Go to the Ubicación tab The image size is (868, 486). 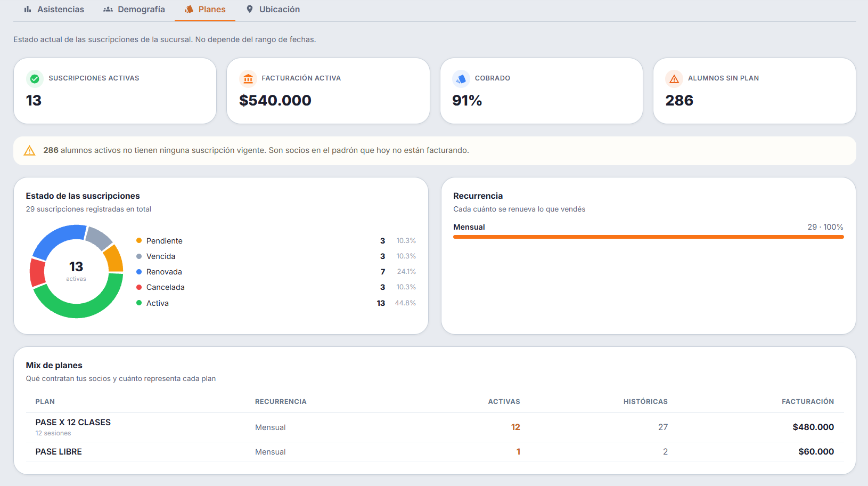pyautogui.click(x=273, y=10)
